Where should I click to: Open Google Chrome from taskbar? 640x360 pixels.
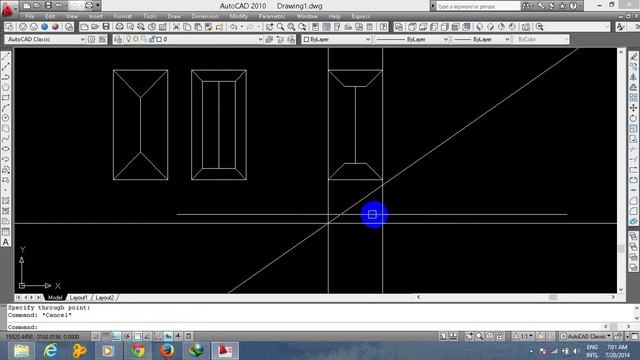138,351
